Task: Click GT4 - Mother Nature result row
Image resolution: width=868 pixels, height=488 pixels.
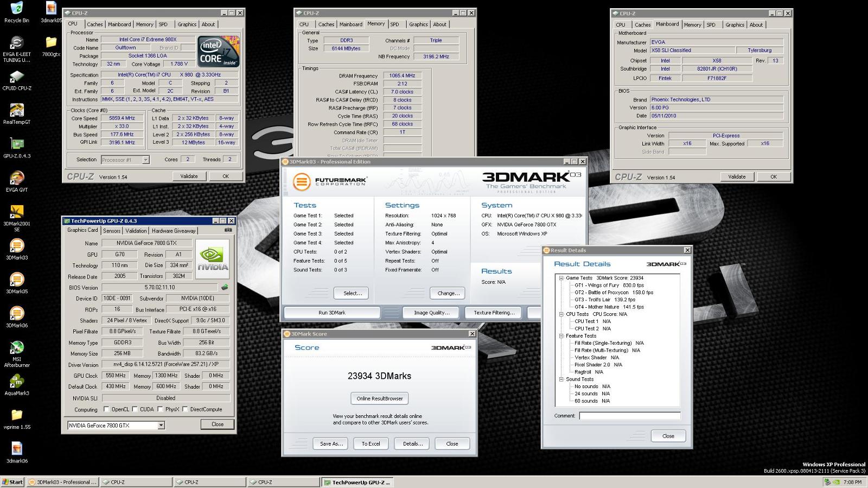Action: click(x=609, y=307)
